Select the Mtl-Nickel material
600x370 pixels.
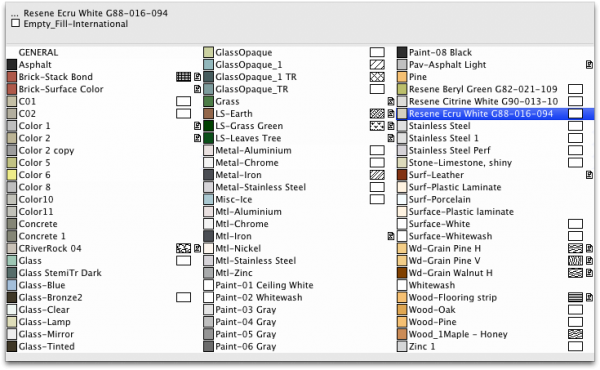coord(238,248)
